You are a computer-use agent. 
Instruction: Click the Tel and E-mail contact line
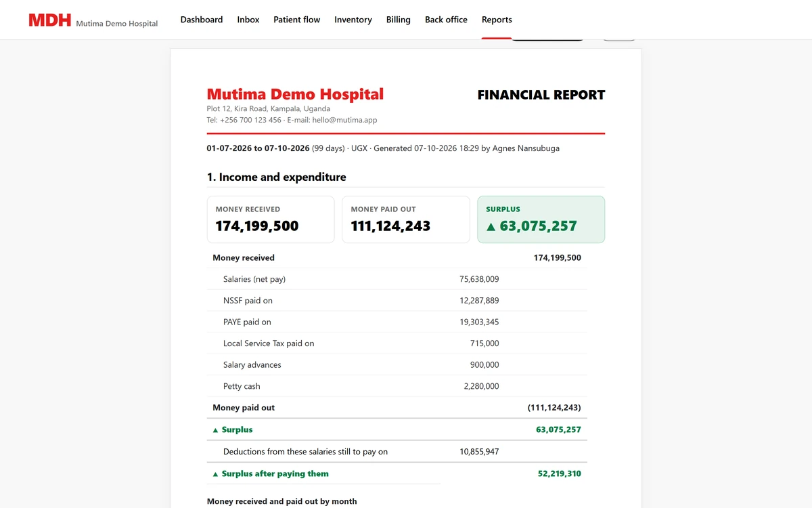point(292,120)
